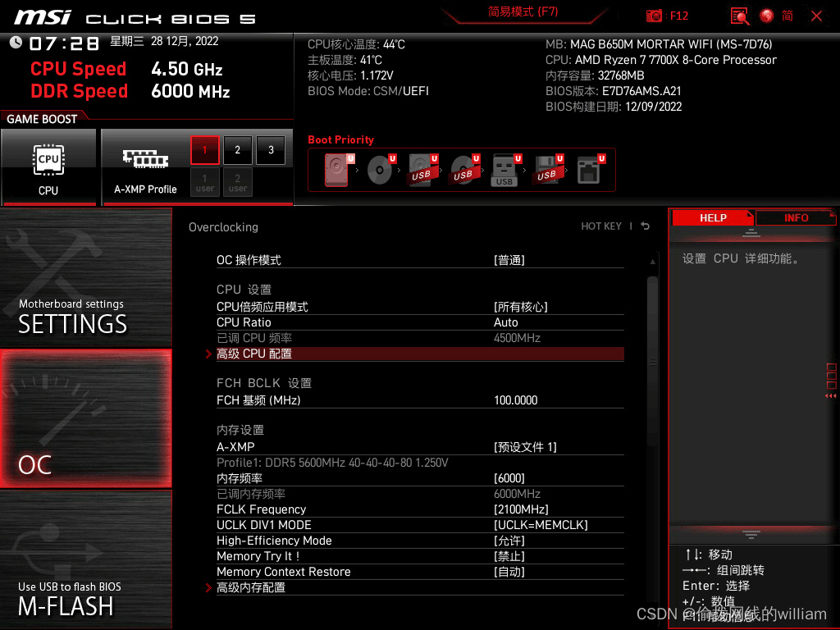Viewport: 840px width, 630px height.
Task: Click the network boot priority icon
Action: 591,169
